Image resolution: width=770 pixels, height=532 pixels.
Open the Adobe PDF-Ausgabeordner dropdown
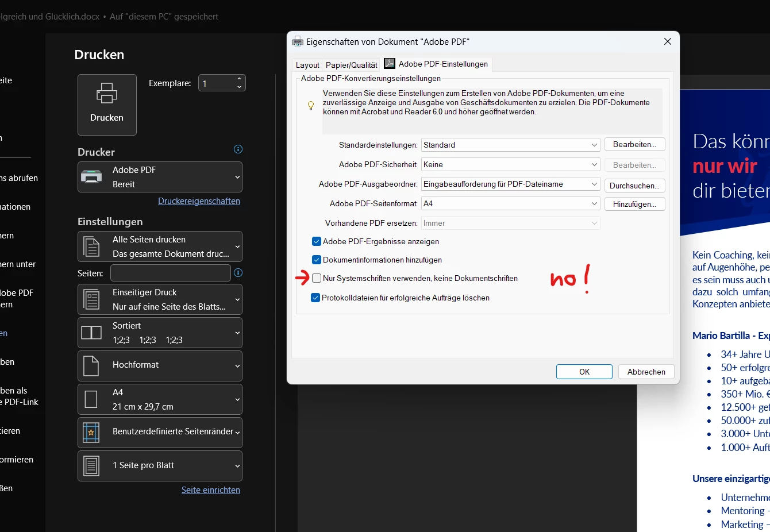(511, 184)
